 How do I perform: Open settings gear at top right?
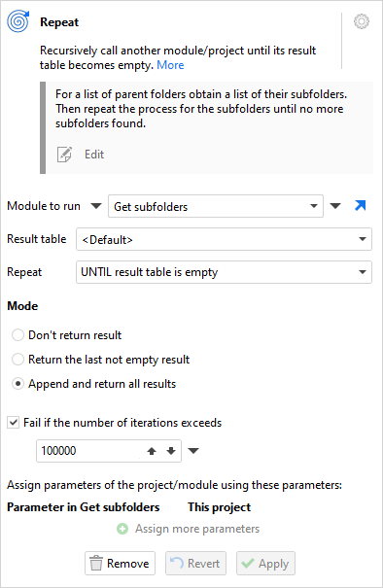pos(362,21)
